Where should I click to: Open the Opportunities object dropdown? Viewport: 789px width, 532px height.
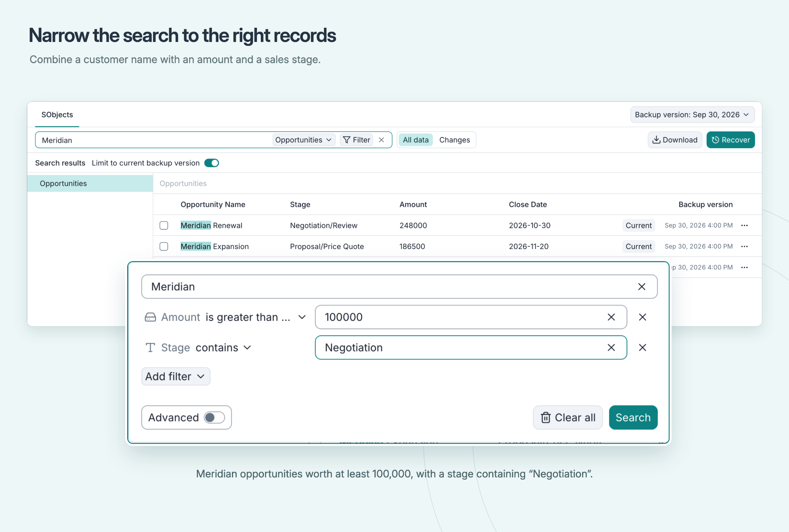[304, 140]
